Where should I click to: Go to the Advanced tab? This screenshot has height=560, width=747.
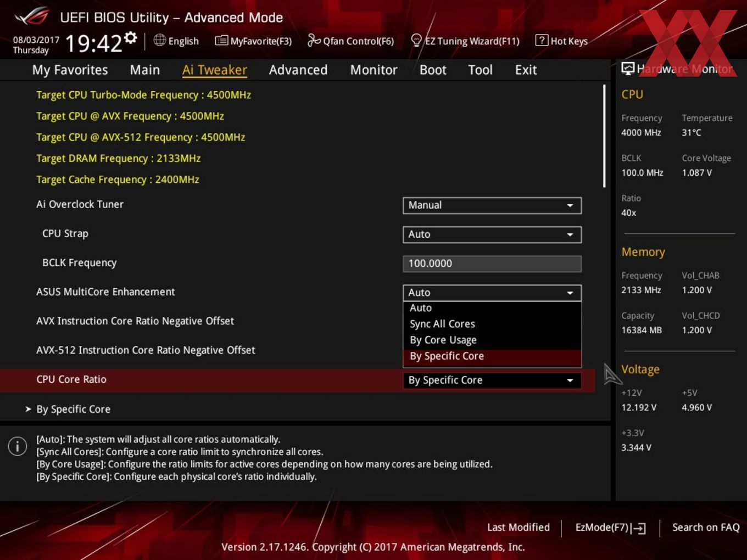298,70
